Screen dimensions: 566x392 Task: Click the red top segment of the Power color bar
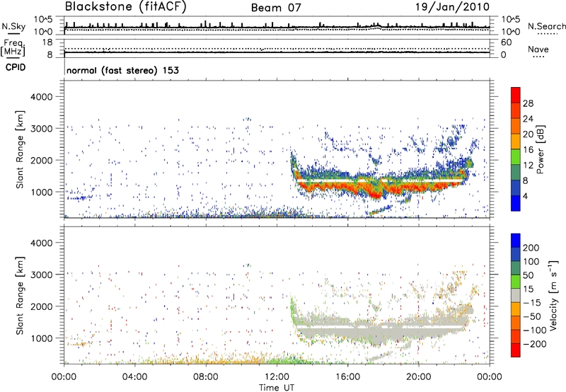point(516,95)
